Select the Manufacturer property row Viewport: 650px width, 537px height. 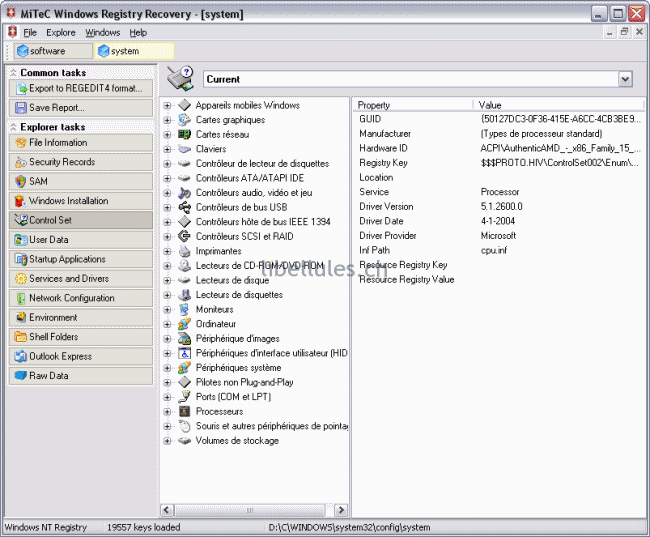[x=500, y=134]
